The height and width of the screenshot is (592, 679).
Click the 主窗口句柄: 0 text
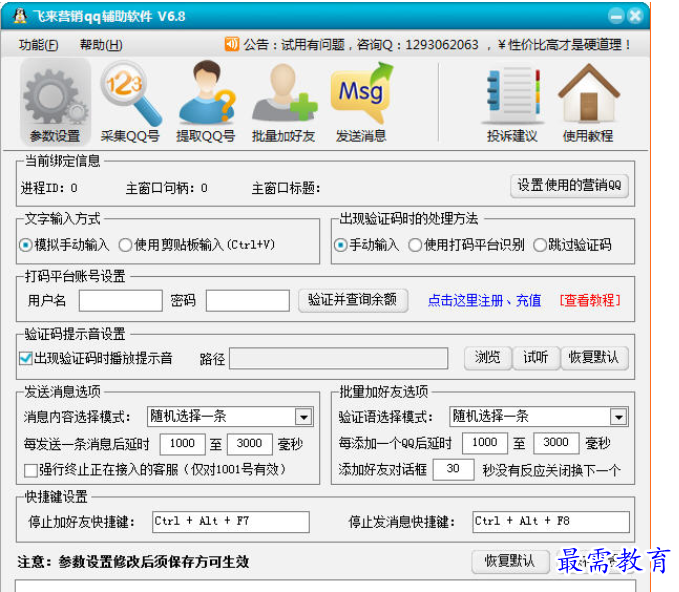point(167,188)
